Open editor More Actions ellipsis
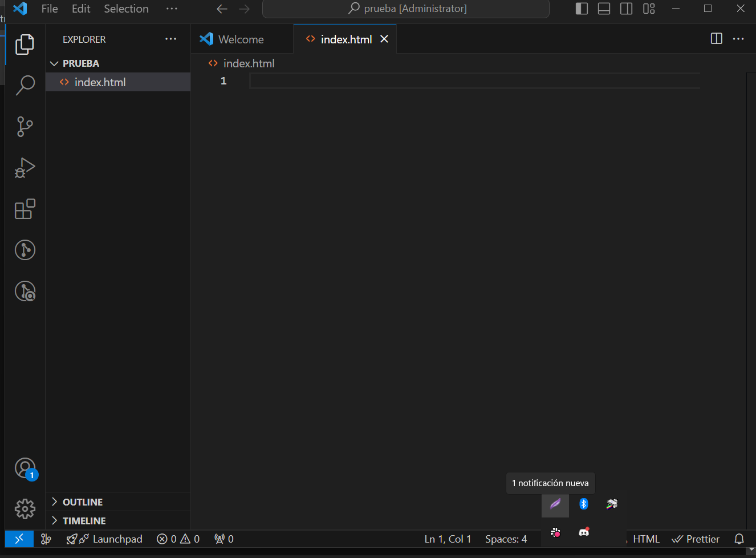This screenshot has width=756, height=558. (x=738, y=39)
